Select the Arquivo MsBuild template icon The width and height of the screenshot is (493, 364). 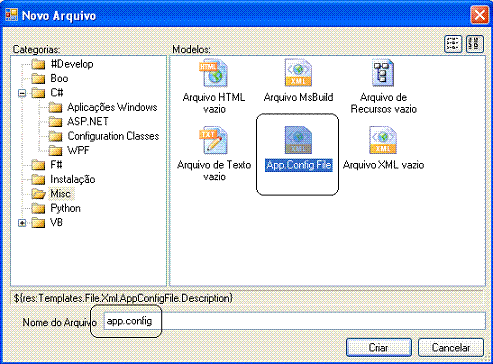[x=298, y=73]
